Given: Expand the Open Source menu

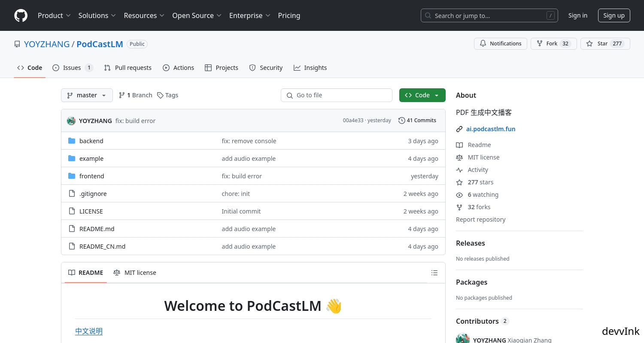Looking at the screenshot, I should pyautogui.click(x=197, y=15).
